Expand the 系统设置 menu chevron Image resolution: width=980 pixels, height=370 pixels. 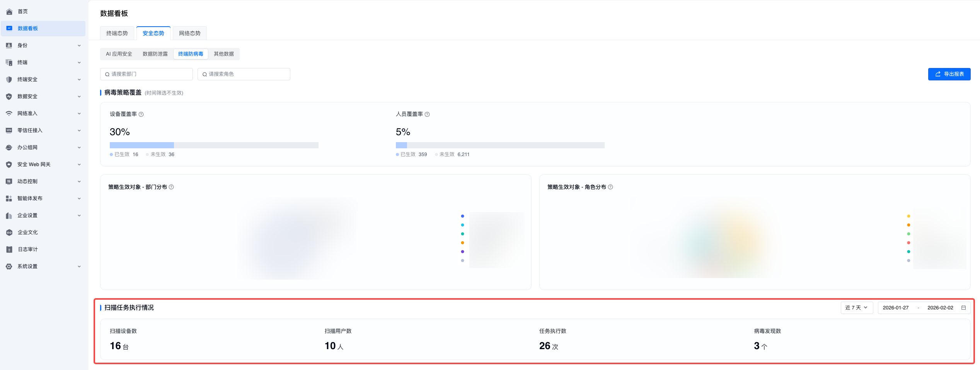[79, 266]
